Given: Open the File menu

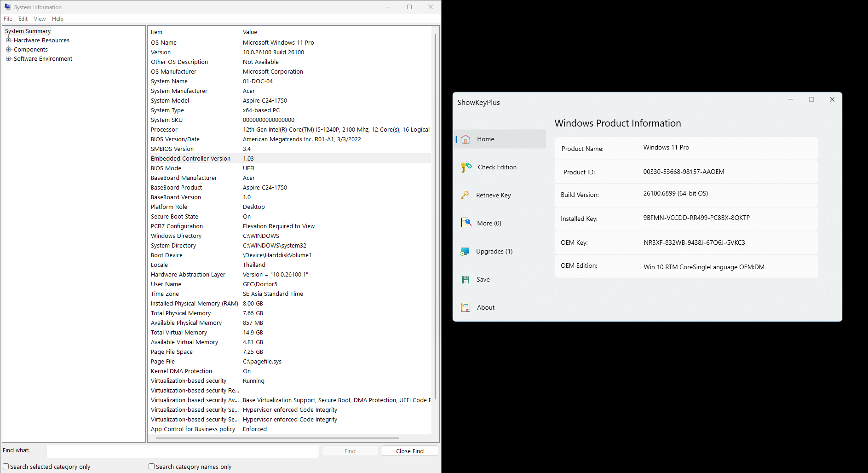Looking at the screenshot, I should [8, 19].
